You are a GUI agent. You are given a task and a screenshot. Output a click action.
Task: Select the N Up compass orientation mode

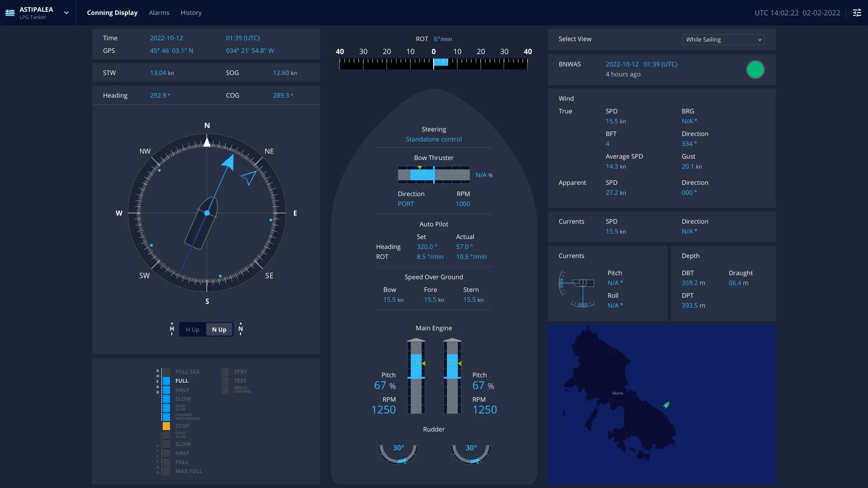219,329
